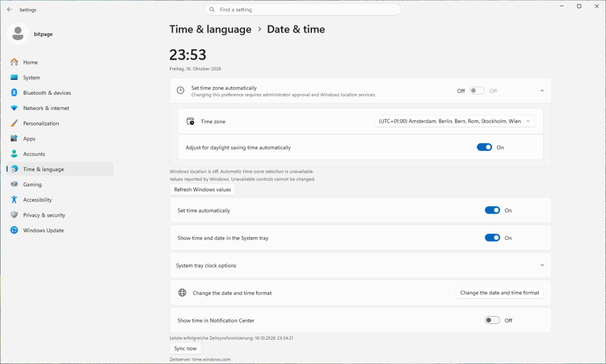Click the Time zone calendar-clock icon

(x=191, y=121)
